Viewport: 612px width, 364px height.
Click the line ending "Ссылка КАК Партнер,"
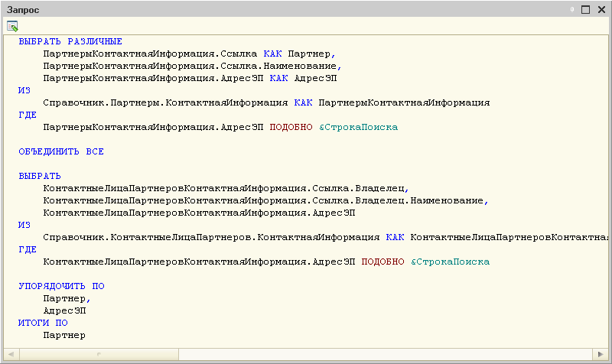[189, 54]
